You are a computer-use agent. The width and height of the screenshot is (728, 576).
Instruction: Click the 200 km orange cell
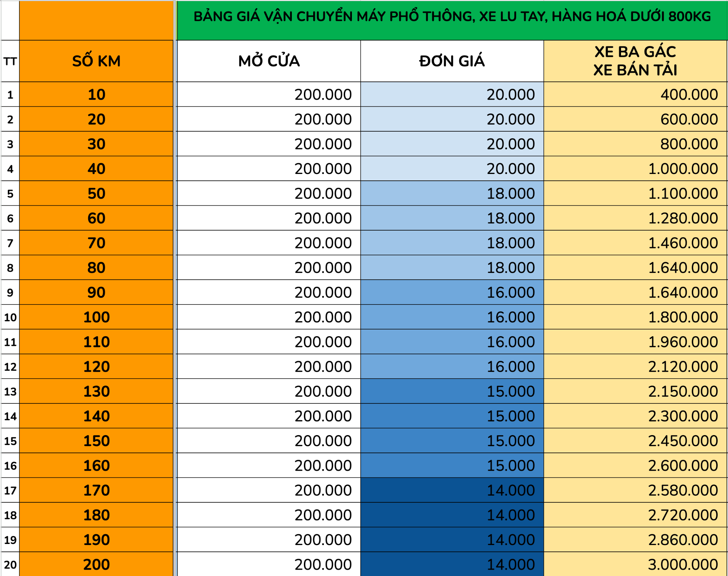coord(96,564)
